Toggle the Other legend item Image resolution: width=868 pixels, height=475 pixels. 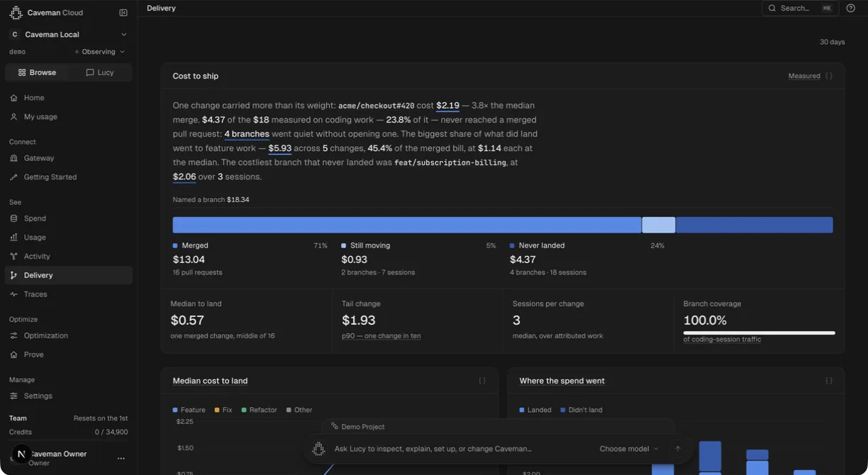click(299, 410)
